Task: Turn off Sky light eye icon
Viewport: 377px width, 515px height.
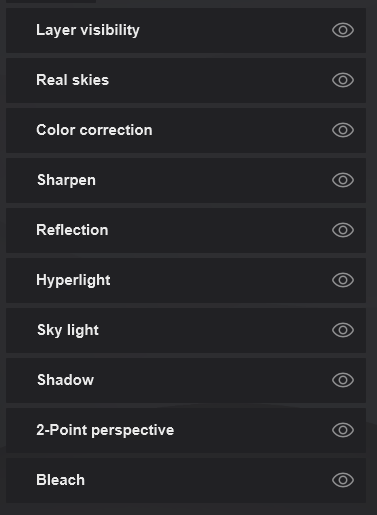Action: click(343, 330)
